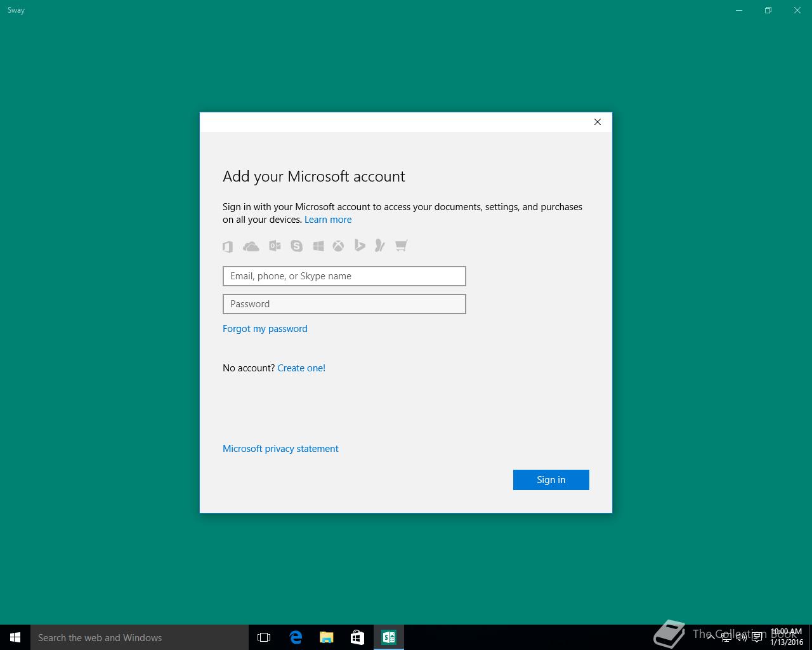Click the Sign in button
The width and height of the screenshot is (812, 650).
coord(551,480)
